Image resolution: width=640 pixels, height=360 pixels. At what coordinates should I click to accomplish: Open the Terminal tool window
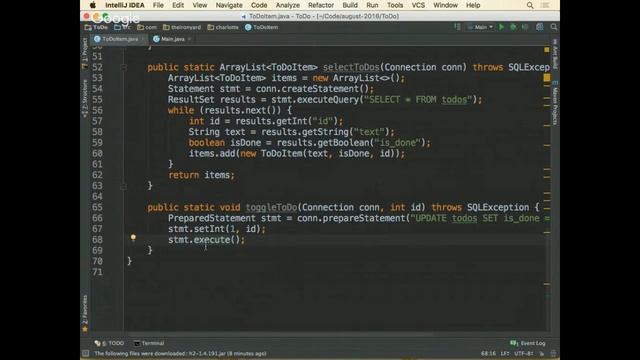(149, 343)
